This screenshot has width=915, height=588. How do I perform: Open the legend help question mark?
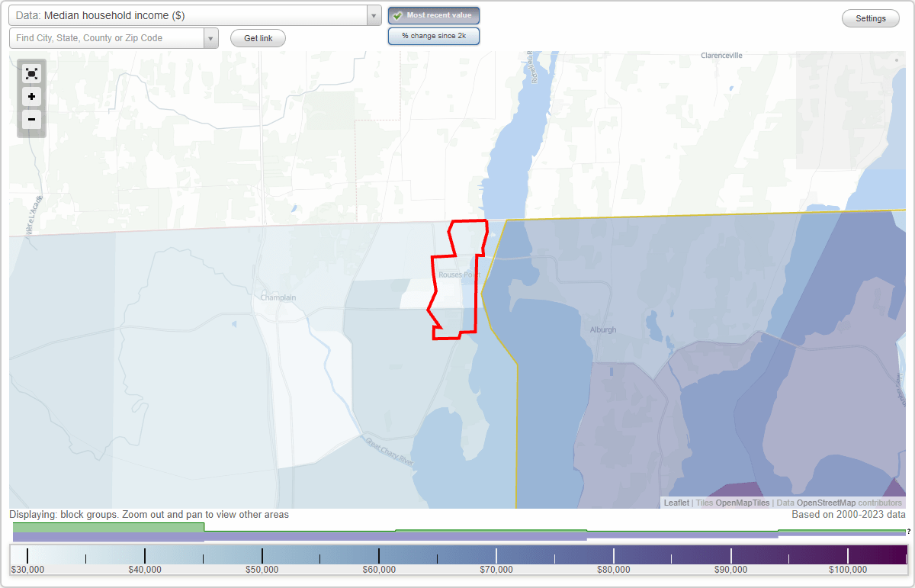(x=909, y=533)
